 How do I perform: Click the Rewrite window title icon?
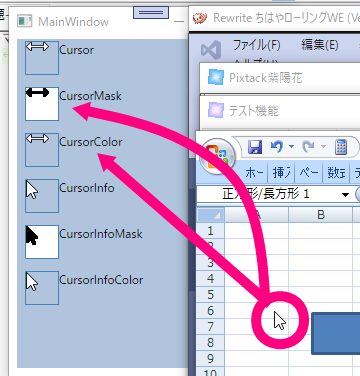tap(200, 18)
